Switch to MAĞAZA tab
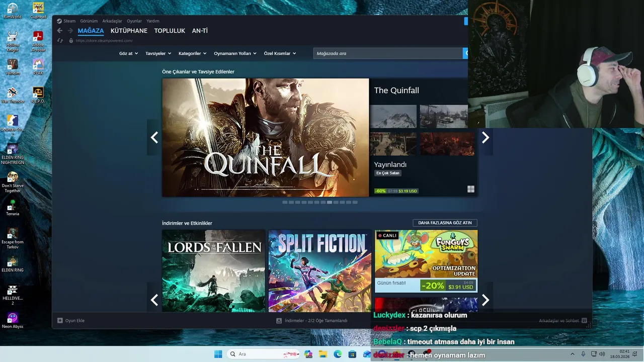 tap(91, 31)
